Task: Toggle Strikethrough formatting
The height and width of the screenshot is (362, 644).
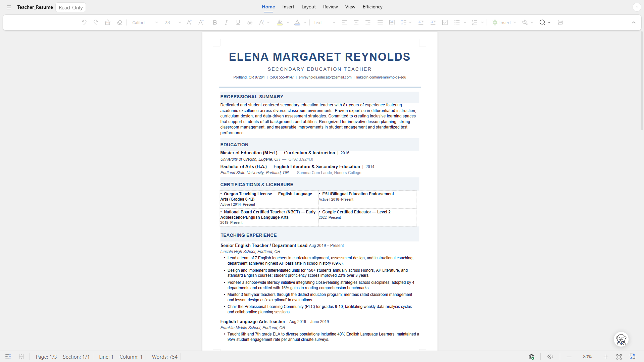Action: coord(250,22)
